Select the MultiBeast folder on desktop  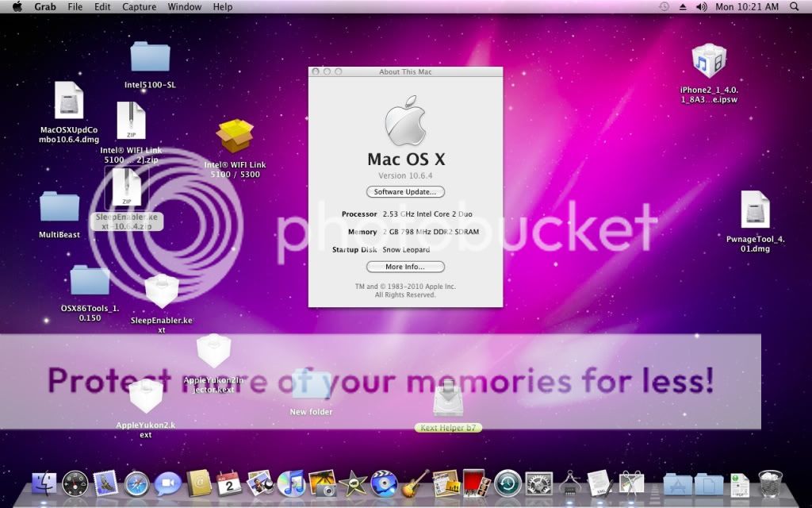(59, 208)
